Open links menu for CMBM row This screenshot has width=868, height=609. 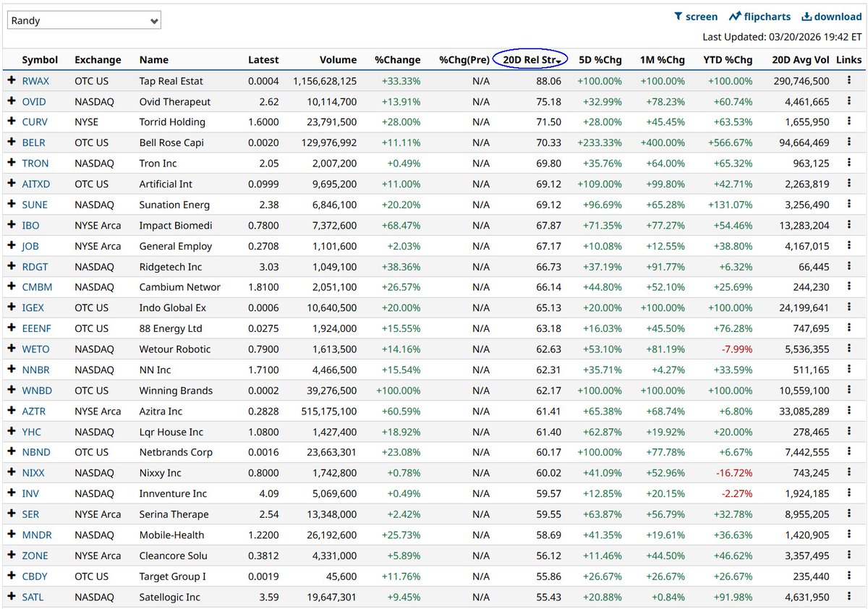[x=848, y=287]
